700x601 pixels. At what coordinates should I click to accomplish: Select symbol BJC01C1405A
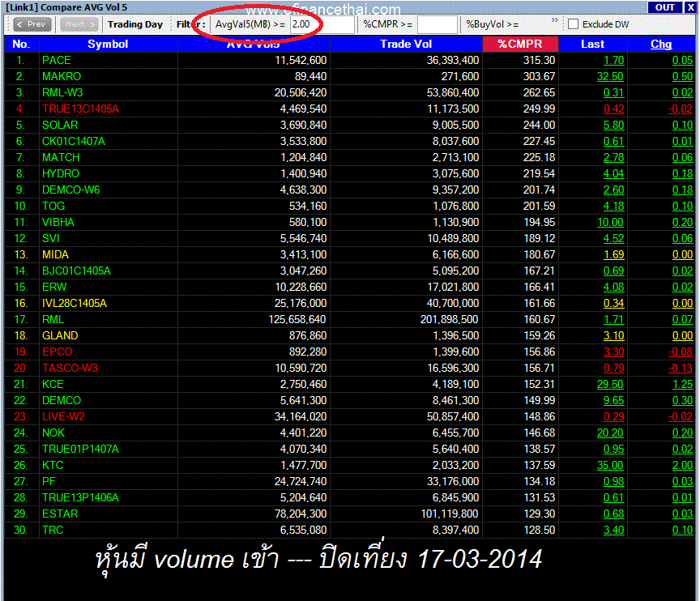[76, 271]
